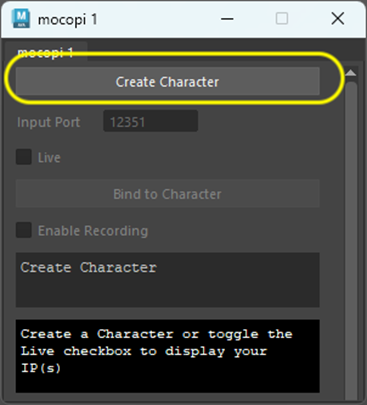Click the Create Character button

coord(168,81)
